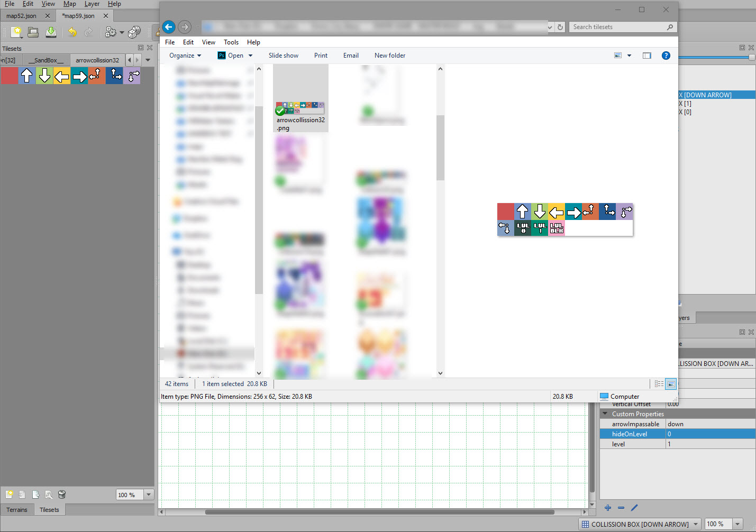Click the Print button in Explorer
756x532 pixels.
coord(321,56)
